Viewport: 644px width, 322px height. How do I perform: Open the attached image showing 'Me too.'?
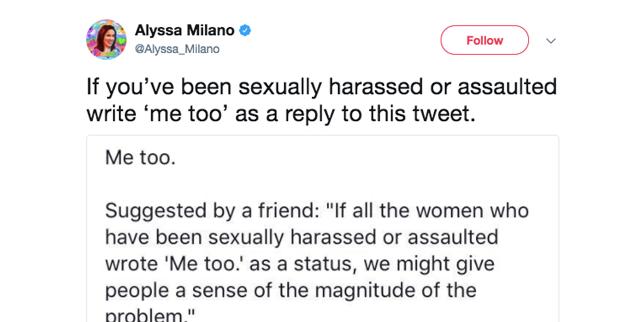pos(323,228)
